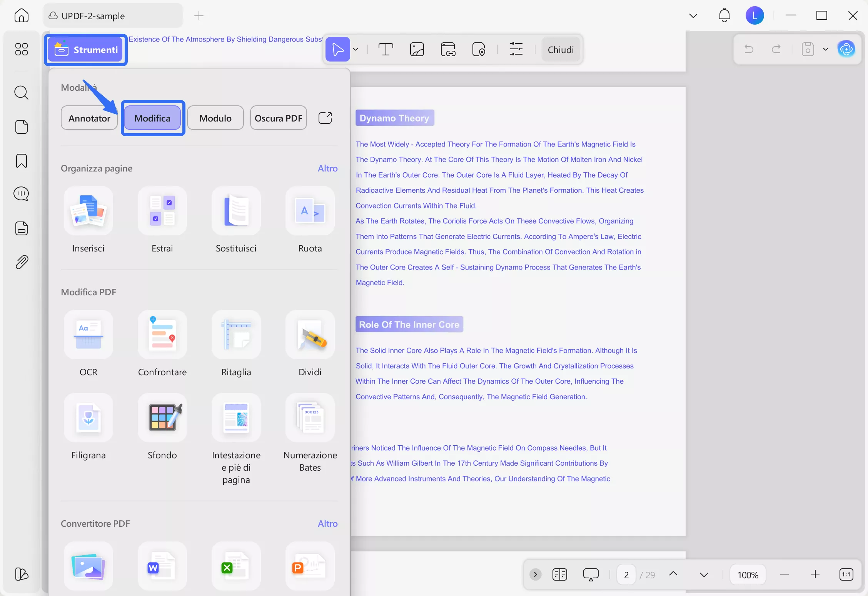Switch to Annotator mode

(x=89, y=118)
